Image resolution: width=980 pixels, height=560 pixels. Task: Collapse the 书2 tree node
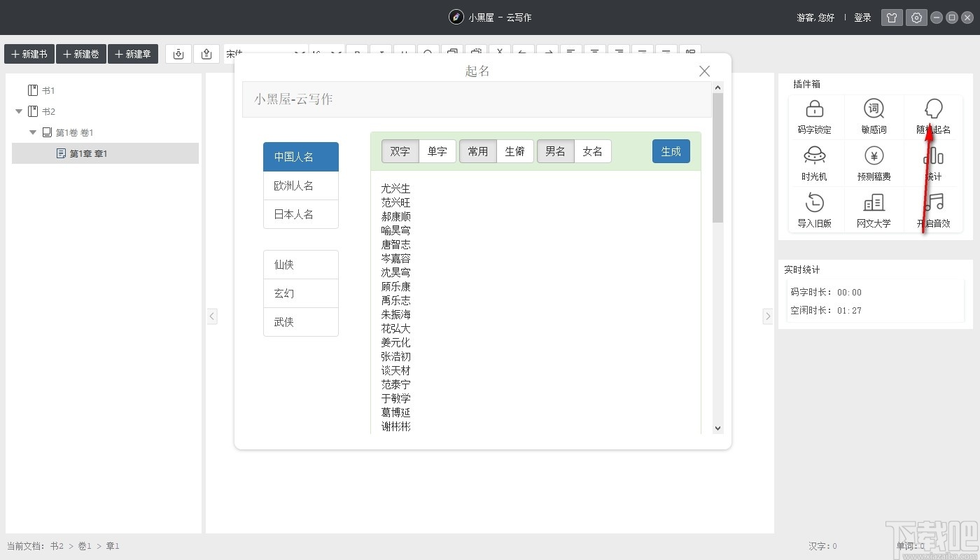pyautogui.click(x=19, y=111)
